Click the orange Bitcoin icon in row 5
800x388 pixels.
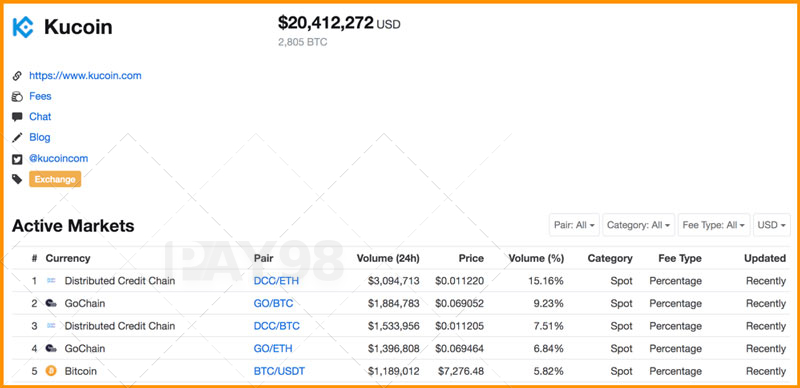point(51,371)
